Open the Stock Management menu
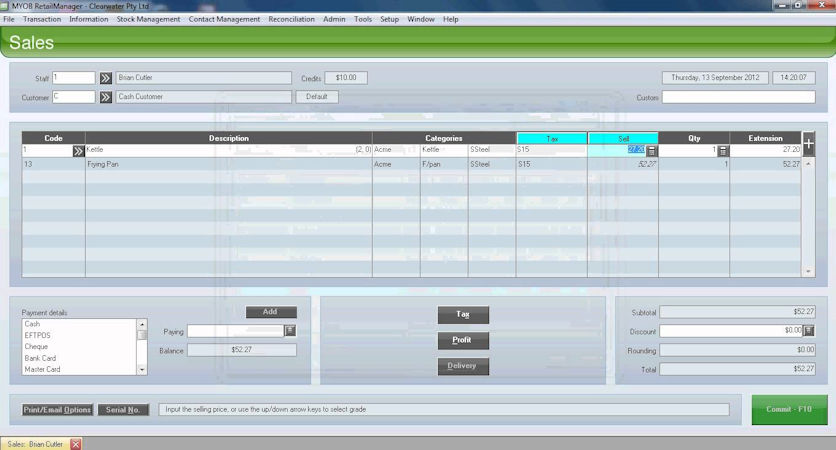 [148, 19]
